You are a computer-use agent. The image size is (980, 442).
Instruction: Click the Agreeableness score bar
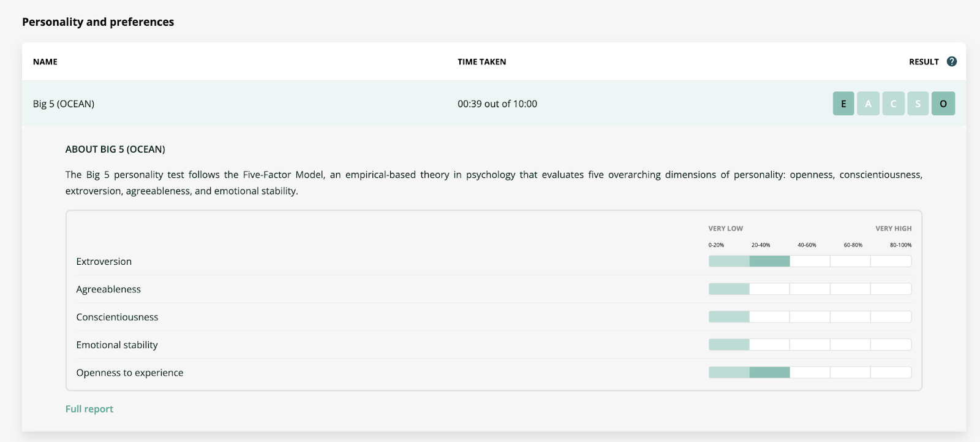click(810, 289)
